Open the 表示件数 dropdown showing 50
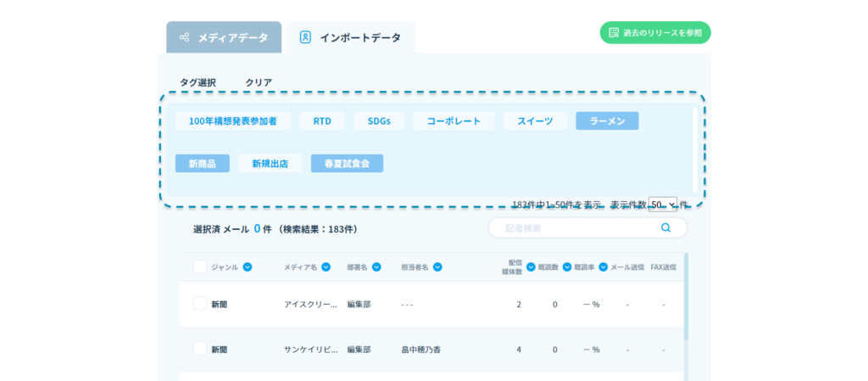 click(662, 205)
